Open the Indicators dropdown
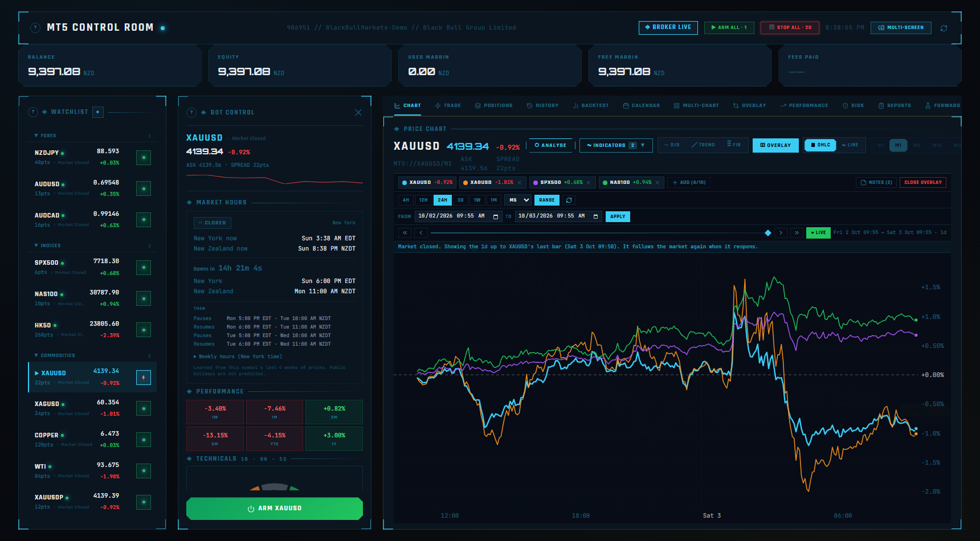The image size is (980, 541). [616, 145]
